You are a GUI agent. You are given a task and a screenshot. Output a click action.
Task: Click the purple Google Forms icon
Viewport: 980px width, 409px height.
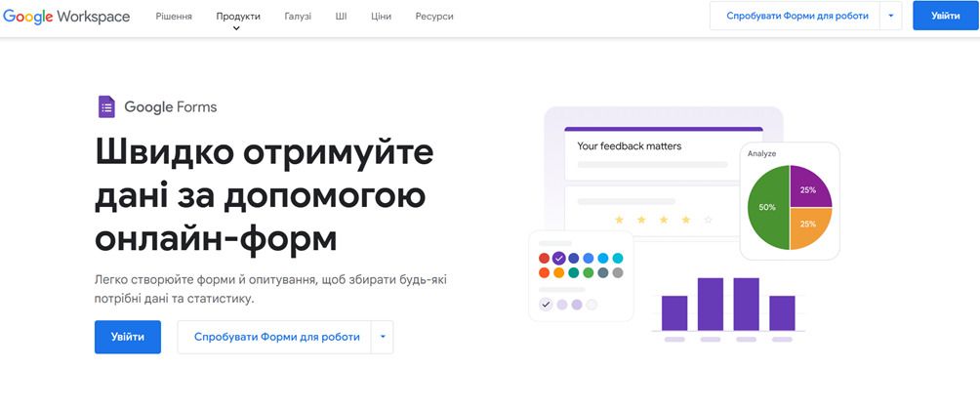(x=106, y=107)
